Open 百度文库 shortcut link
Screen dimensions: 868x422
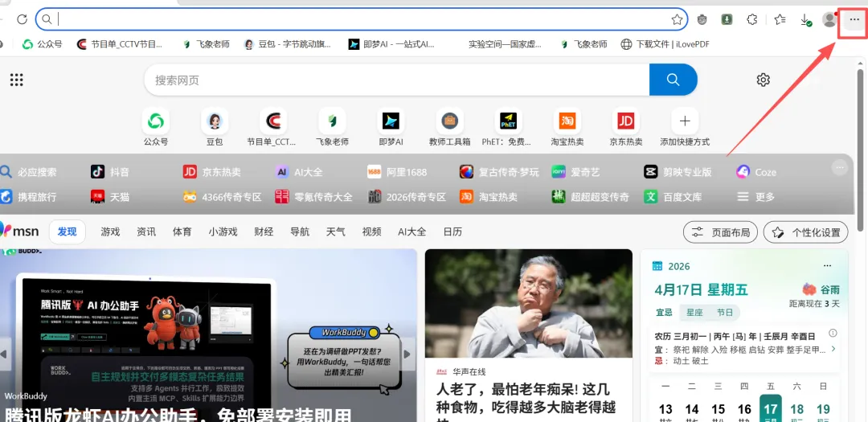673,197
